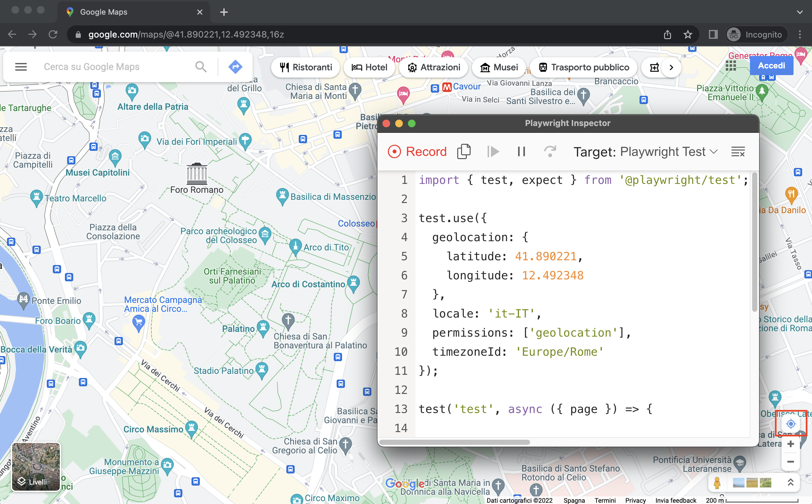Click the Stadio Palatino marker

point(262,370)
